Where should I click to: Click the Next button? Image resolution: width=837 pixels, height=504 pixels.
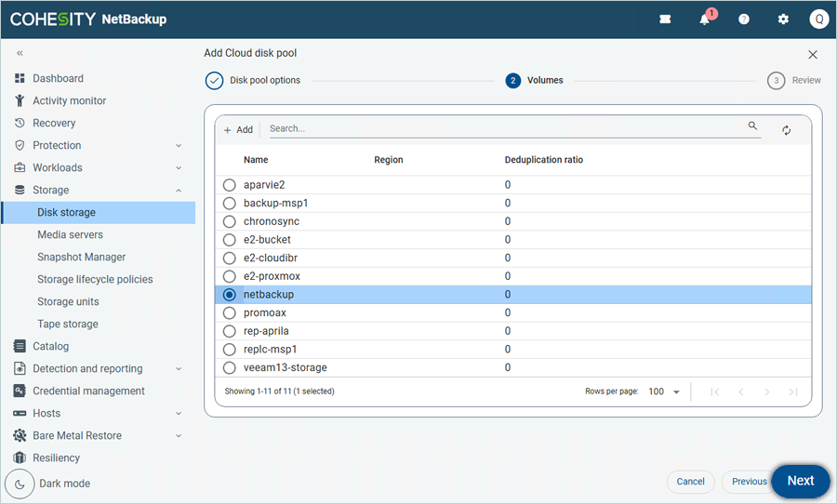point(800,481)
